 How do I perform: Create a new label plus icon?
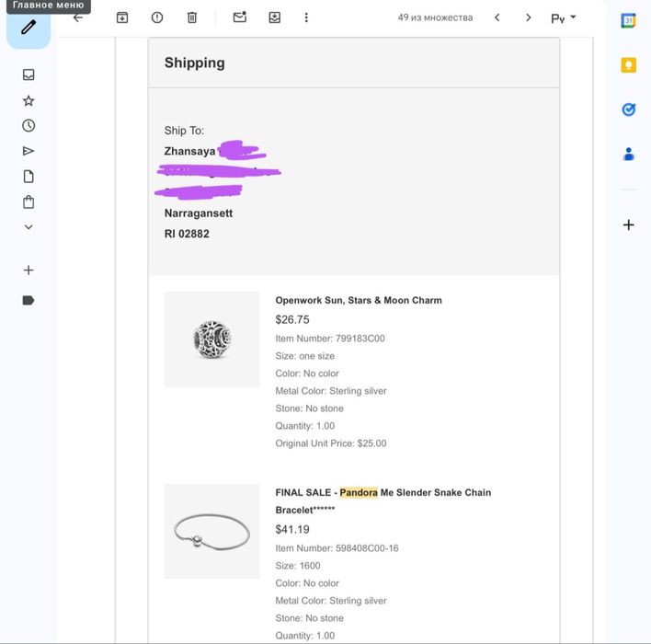point(29,270)
